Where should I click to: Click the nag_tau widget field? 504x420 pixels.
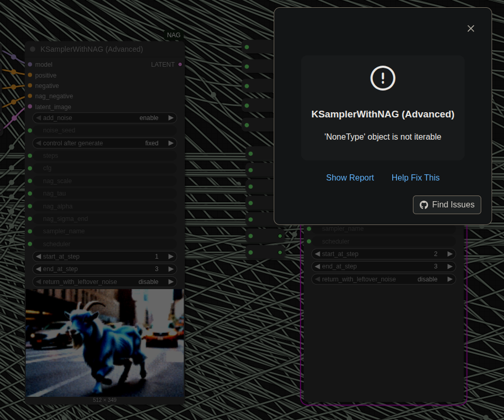click(105, 193)
